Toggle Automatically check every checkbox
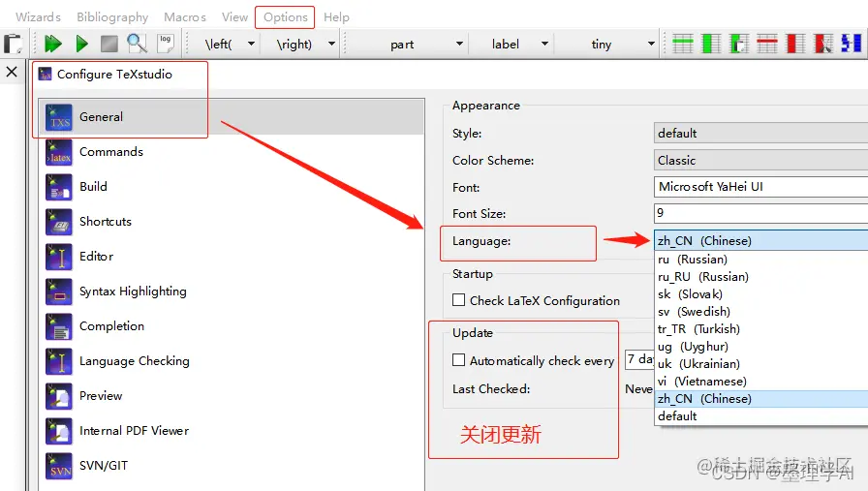This screenshot has width=868, height=491. [458, 360]
